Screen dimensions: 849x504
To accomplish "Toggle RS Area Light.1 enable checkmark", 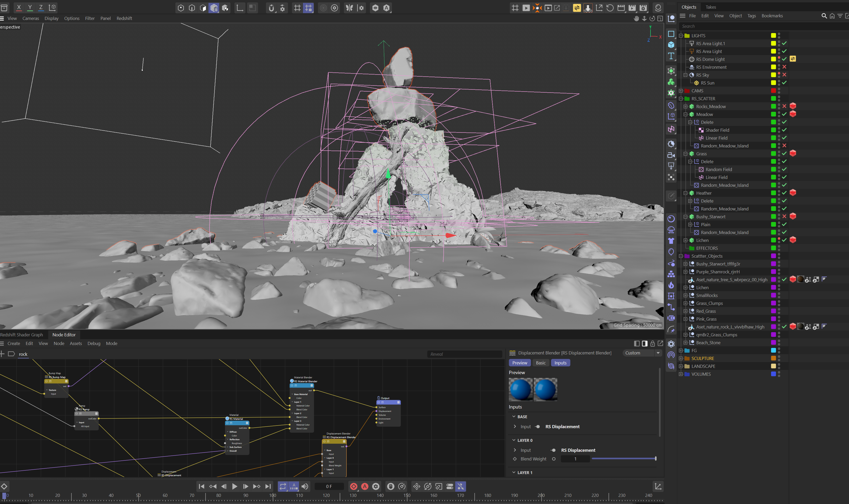I will (784, 44).
